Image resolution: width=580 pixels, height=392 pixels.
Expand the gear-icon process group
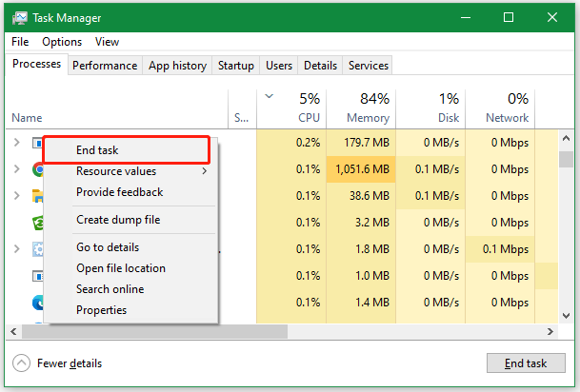point(16,248)
